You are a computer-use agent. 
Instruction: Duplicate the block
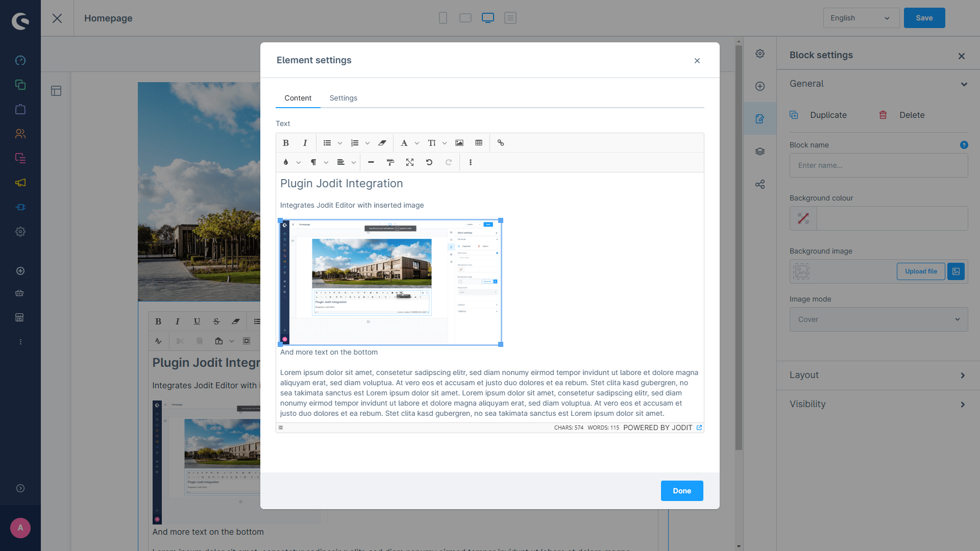pos(818,115)
